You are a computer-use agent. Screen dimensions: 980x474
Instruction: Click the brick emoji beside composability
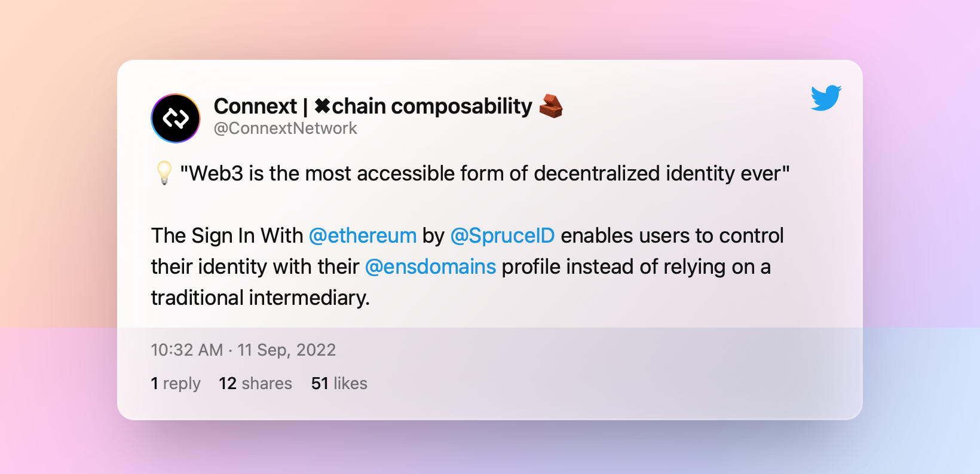click(x=551, y=106)
